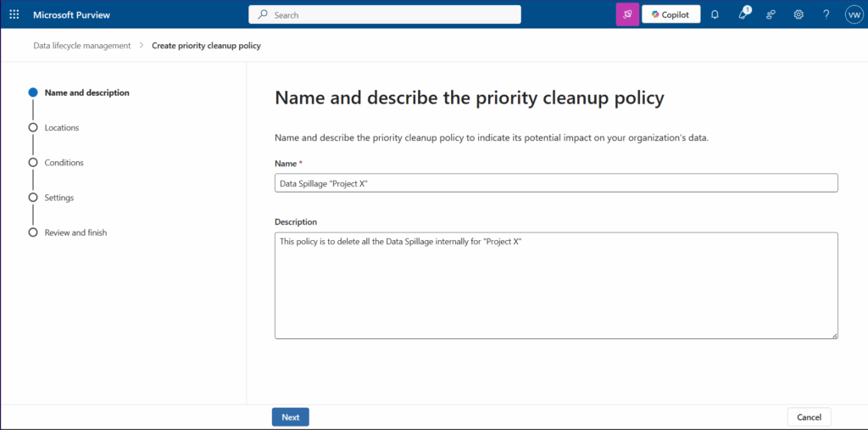The image size is (868, 430).
Task: Click inside the Description text area
Action: (x=556, y=286)
